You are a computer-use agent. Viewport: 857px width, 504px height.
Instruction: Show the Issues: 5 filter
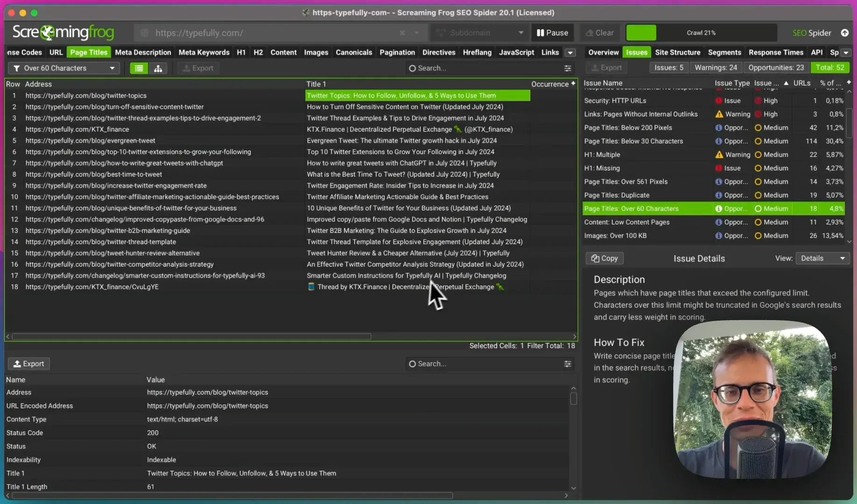pyautogui.click(x=668, y=68)
